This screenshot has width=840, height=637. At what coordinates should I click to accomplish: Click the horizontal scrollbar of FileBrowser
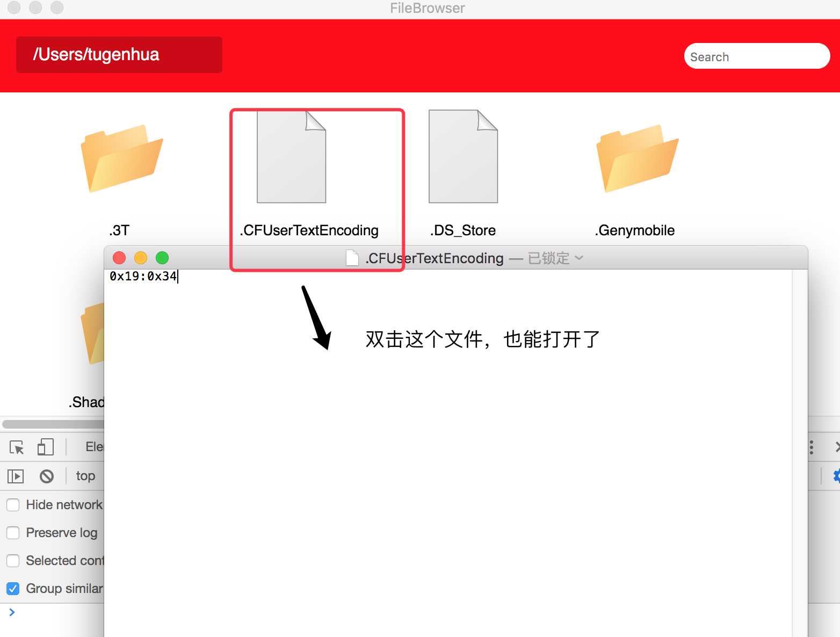pyautogui.click(x=53, y=424)
